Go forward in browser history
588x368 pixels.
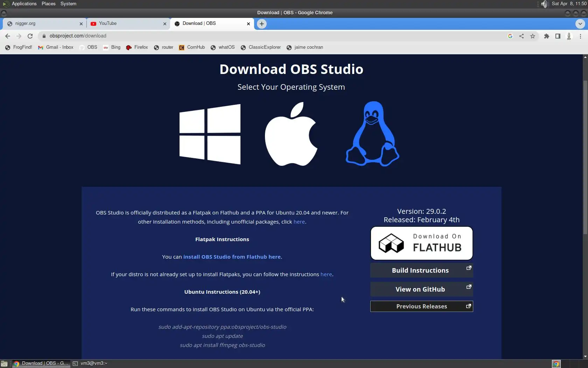pos(19,36)
